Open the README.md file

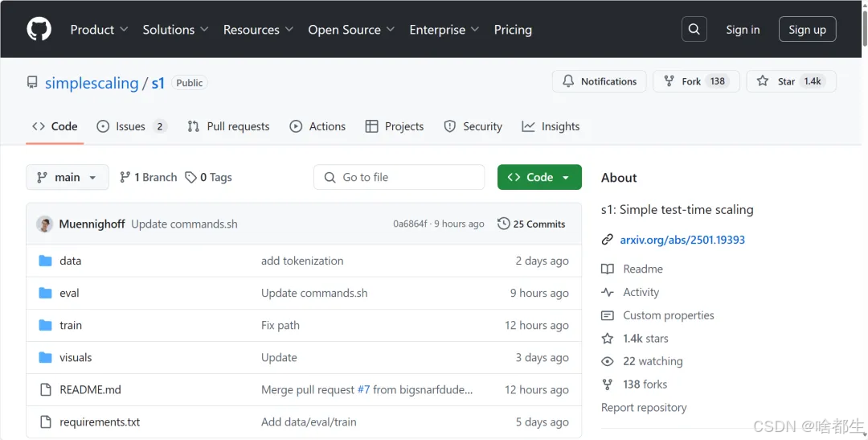(x=90, y=389)
